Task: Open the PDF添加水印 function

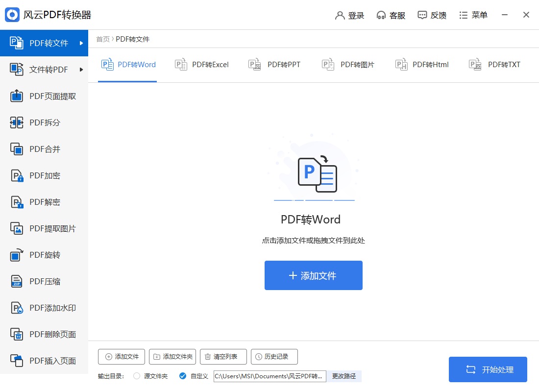Action: pyautogui.click(x=44, y=308)
